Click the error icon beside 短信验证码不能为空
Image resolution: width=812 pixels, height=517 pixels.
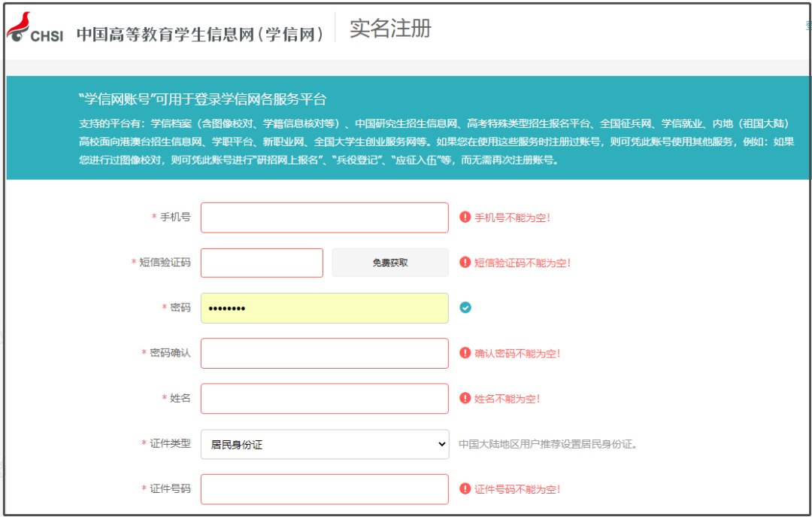465,263
